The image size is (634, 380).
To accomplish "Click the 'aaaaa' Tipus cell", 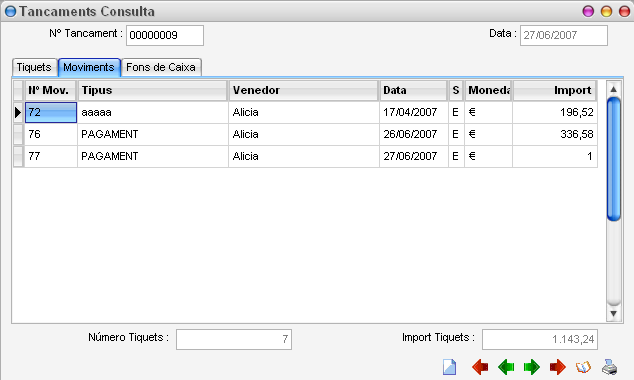I will [153, 112].
